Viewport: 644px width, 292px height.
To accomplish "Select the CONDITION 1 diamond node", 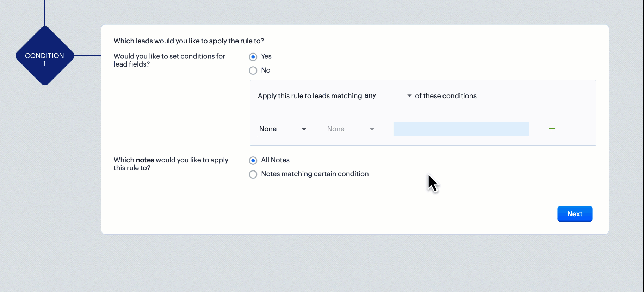I will point(45,56).
